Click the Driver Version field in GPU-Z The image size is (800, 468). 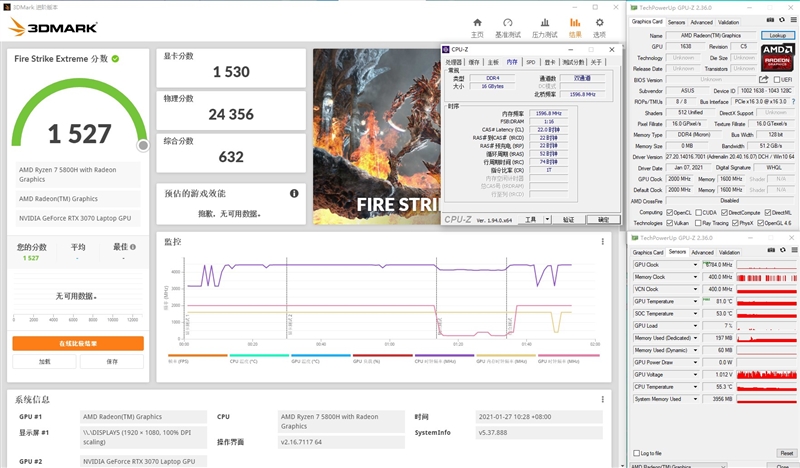730,157
